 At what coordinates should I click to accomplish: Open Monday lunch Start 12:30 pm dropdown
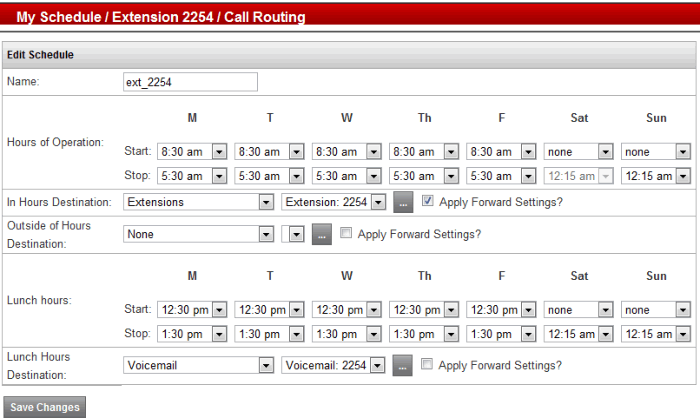click(x=192, y=310)
